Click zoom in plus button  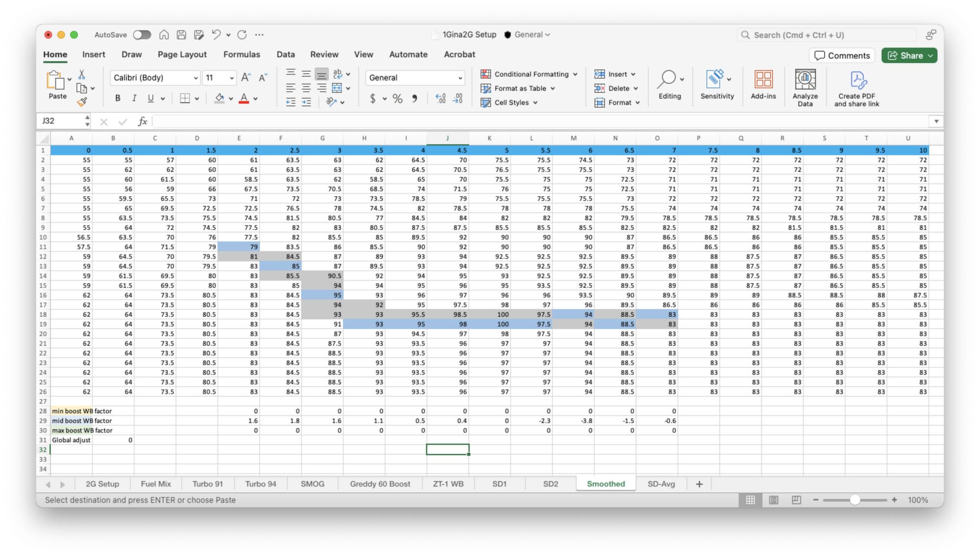(x=895, y=500)
